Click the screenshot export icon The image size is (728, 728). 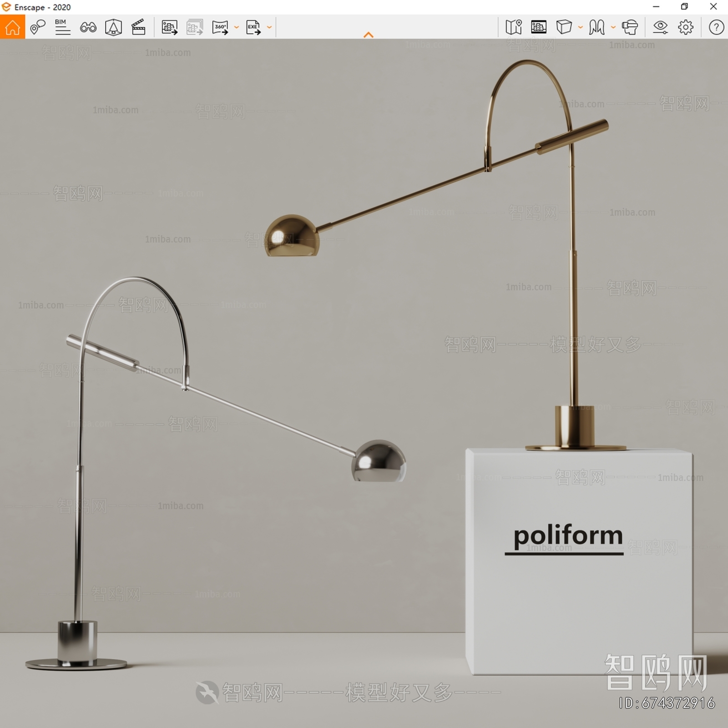[x=169, y=27]
